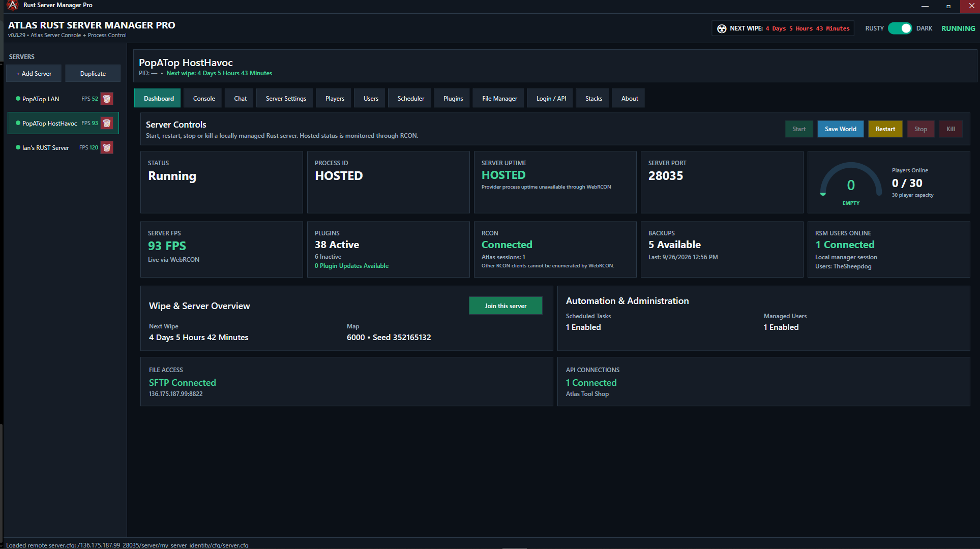View the About tab

click(x=630, y=98)
